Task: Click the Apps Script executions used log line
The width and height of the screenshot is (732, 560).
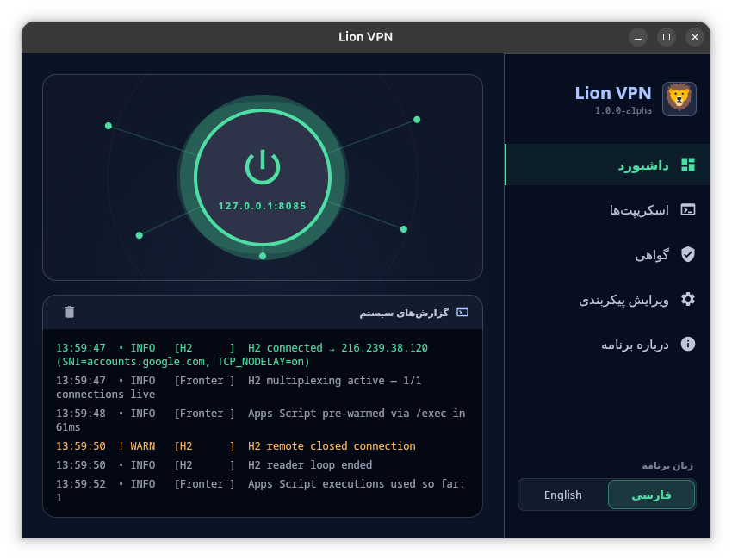Action: pyautogui.click(x=260, y=490)
